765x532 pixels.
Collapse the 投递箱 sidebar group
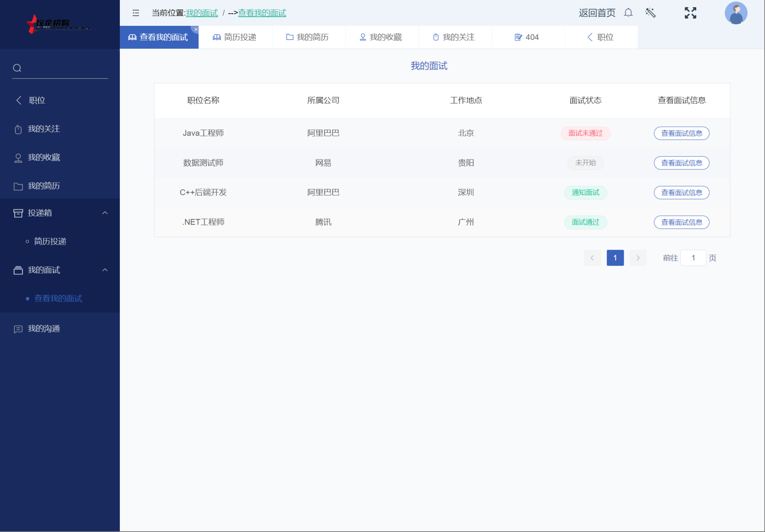pyautogui.click(x=105, y=213)
